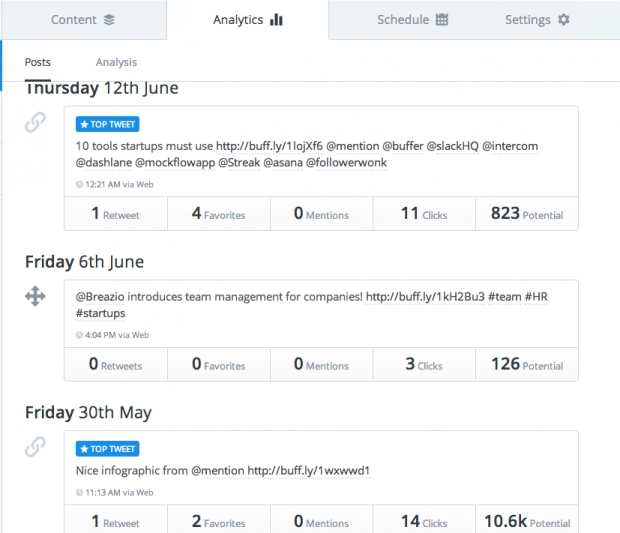This screenshot has height=533, width=620.
Task: Switch to the Schedule tab
Action: (412, 20)
